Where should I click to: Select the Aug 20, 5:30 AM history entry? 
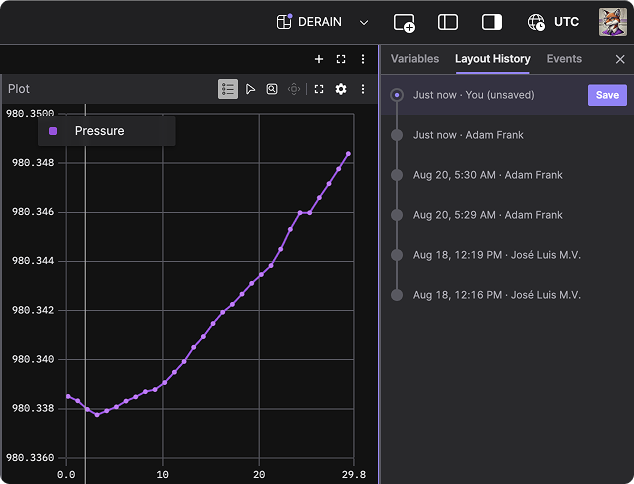[487, 175]
